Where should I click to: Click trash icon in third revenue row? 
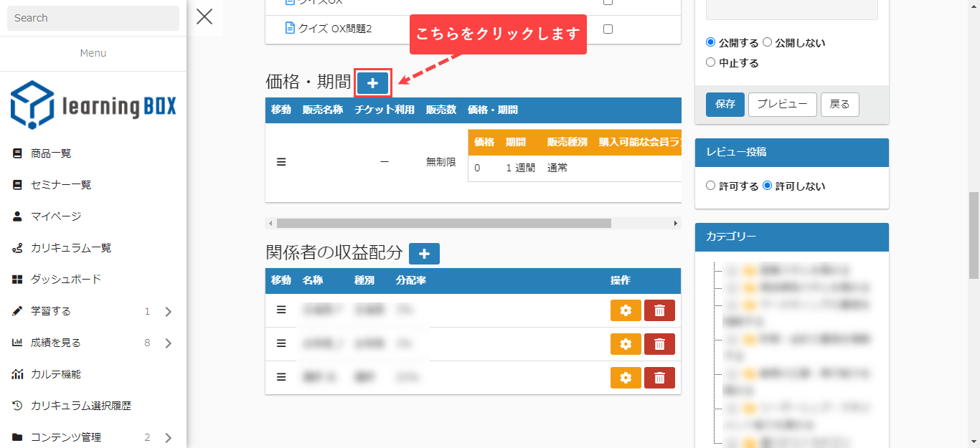659,378
